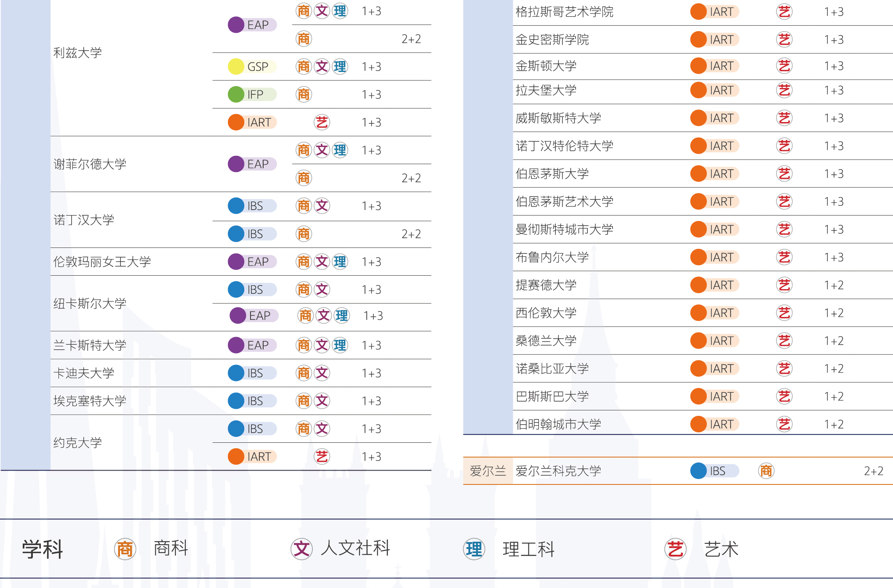The width and height of the screenshot is (893, 588).
Task: Select the 伯恩茅斯大学 name
Action: 552,174
